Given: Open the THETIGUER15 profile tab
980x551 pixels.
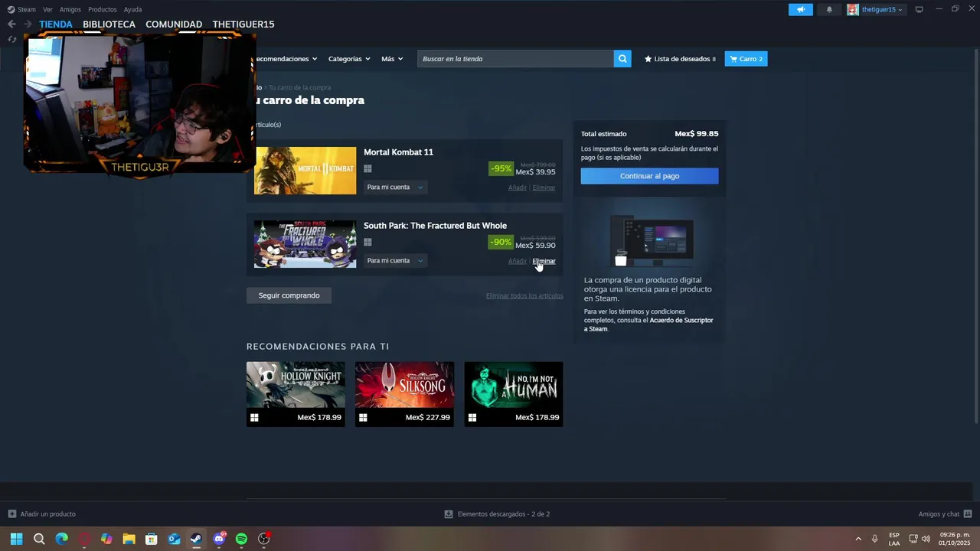Looking at the screenshot, I should pyautogui.click(x=243, y=24).
